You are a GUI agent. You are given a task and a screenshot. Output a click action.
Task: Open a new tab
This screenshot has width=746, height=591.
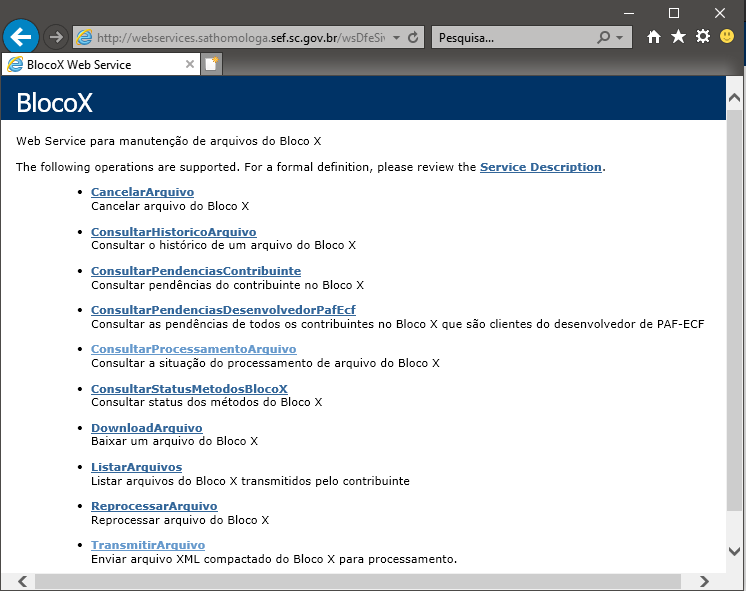[212, 64]
